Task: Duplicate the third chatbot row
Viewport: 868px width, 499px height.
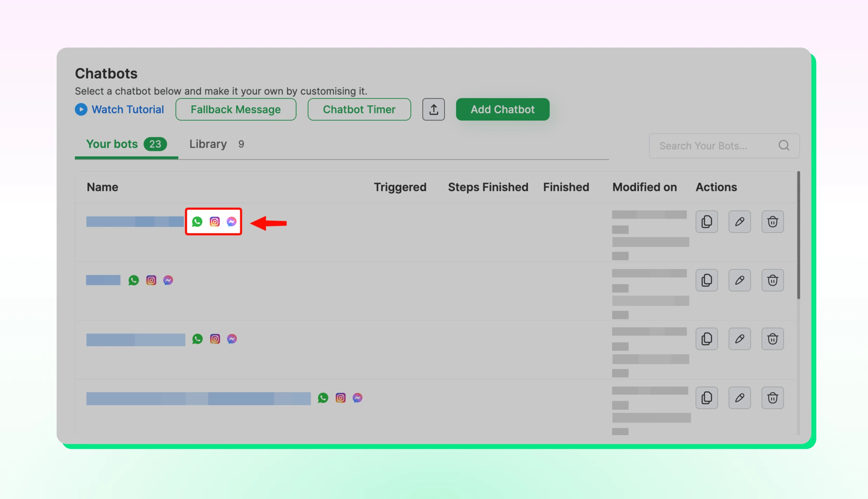Action: [707, 339]
